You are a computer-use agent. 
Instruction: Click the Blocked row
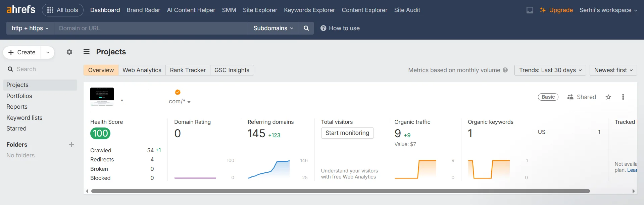tap(122, 178)
